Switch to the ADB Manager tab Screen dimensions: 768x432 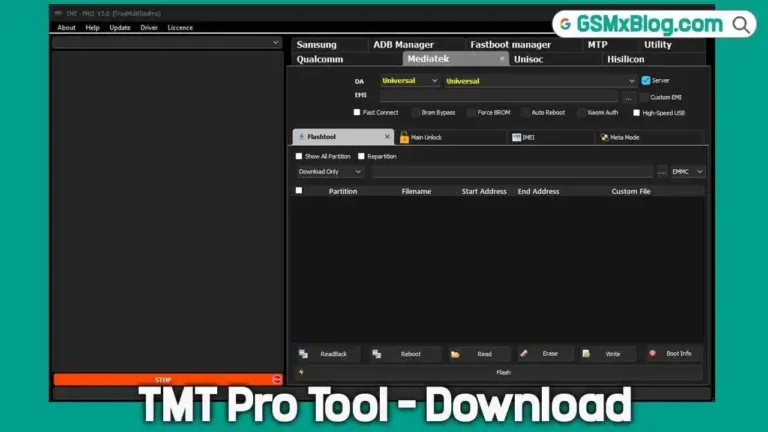coord(415,45)
